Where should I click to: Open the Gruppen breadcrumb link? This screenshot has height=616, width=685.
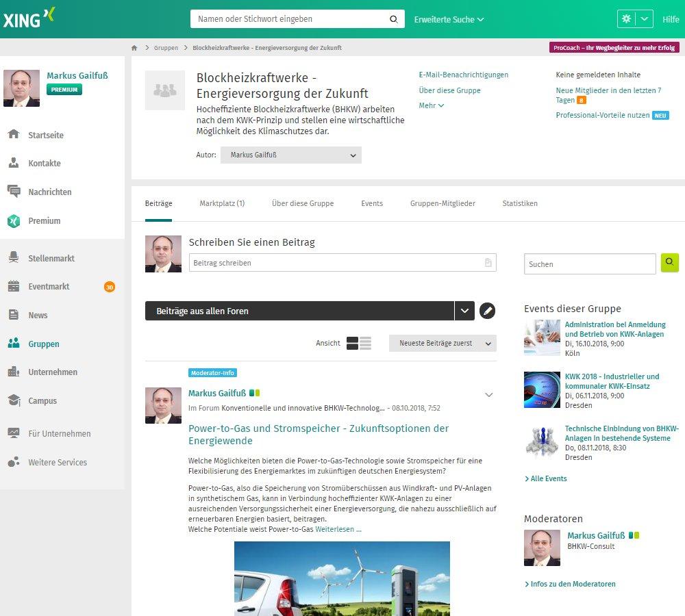pyautogui.click(x=166, y=48)
